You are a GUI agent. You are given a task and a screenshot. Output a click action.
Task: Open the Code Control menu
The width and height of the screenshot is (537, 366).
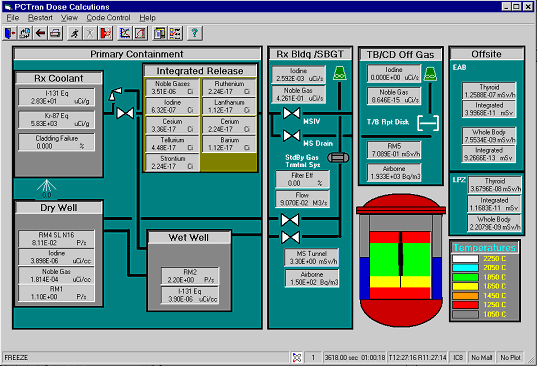pyautogui.click(x=108, y=17)
